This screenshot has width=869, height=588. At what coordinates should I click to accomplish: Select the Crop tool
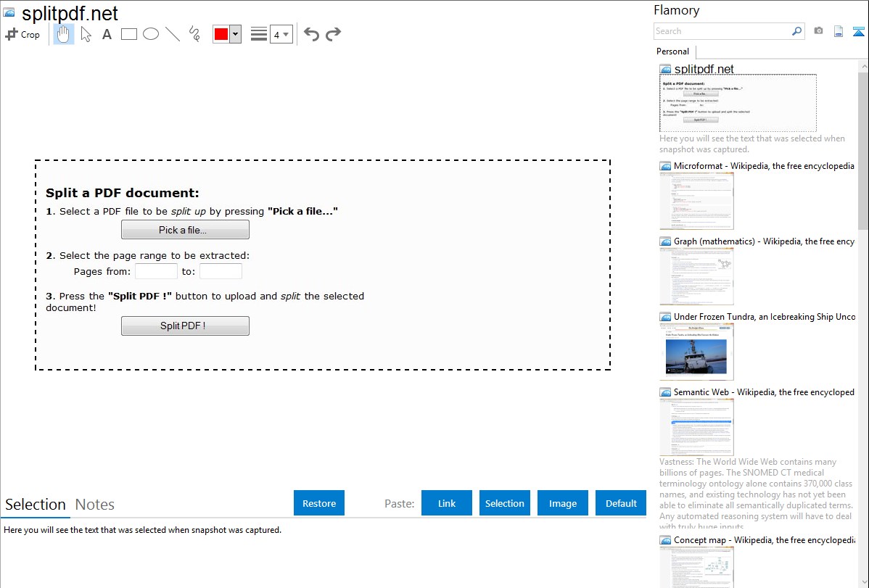coord(22,34)
